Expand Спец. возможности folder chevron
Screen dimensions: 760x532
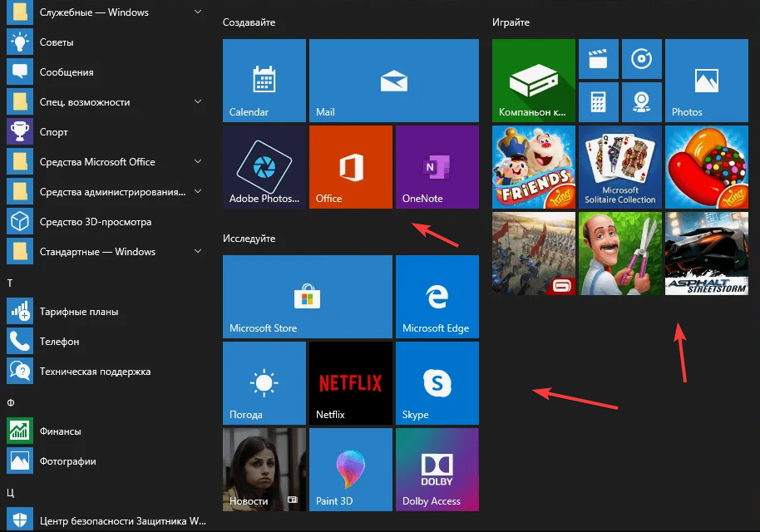pos(198,101)
